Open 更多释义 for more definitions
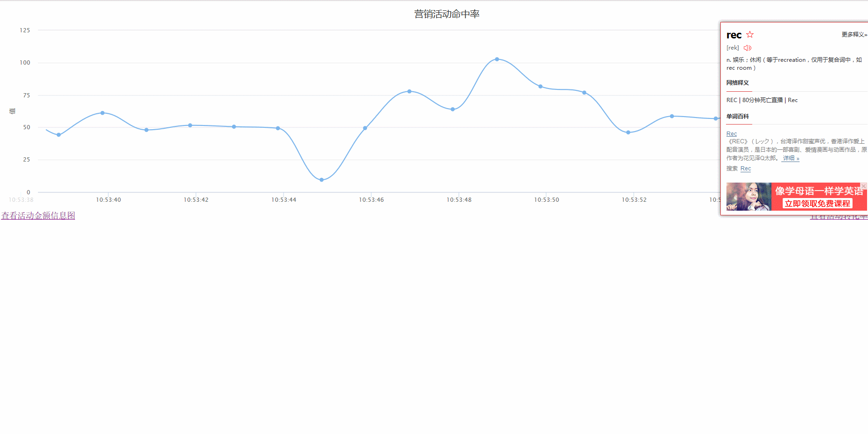868x434 pixels. (854, 35)
